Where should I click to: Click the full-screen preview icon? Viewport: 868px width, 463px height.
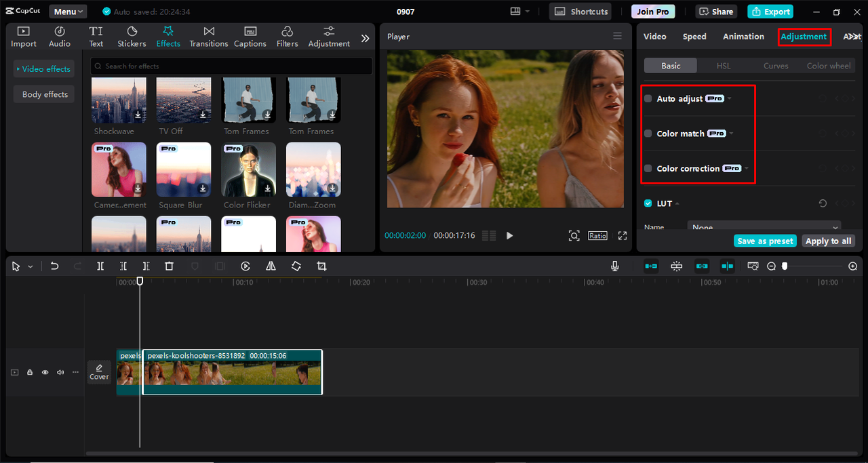(623, 235)
